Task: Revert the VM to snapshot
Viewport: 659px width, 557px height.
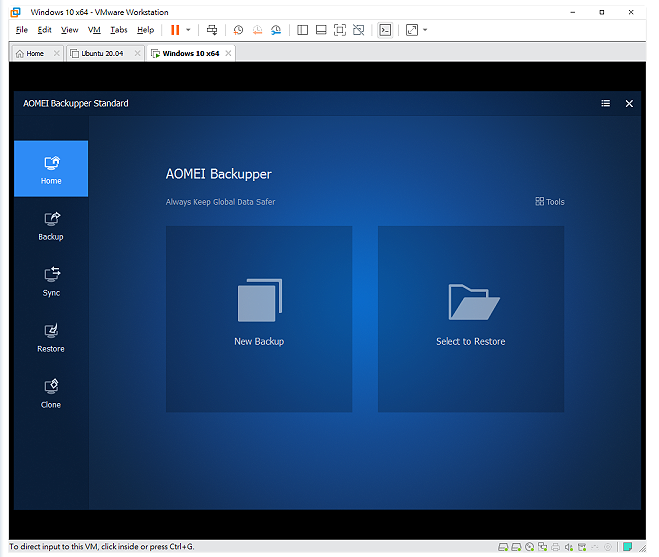Action: click(257, 30)
